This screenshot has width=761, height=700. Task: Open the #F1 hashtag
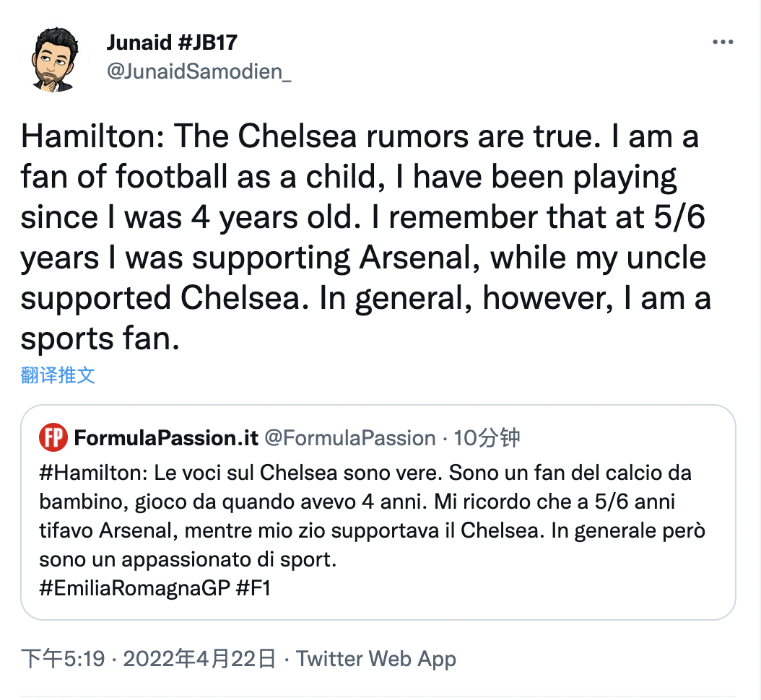coord(253,588)
